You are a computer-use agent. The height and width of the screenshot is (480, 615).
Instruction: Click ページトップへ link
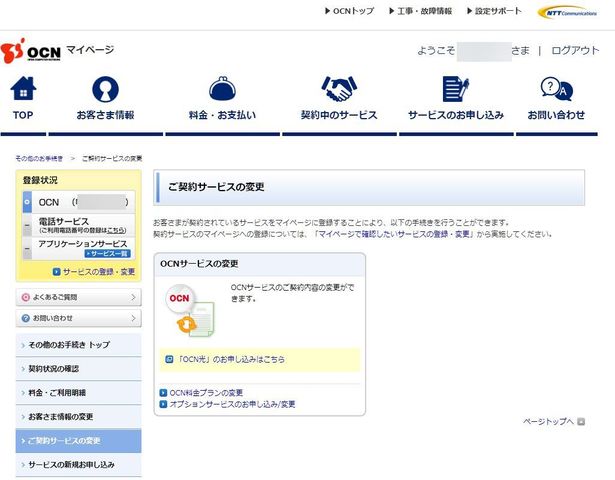(549, 422)
